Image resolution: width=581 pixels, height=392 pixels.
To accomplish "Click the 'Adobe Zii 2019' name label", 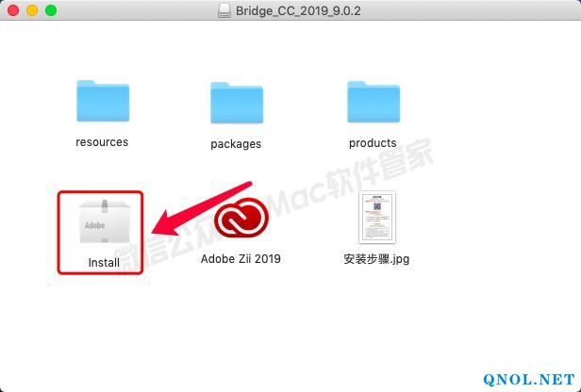I will [x=241, y=258].
